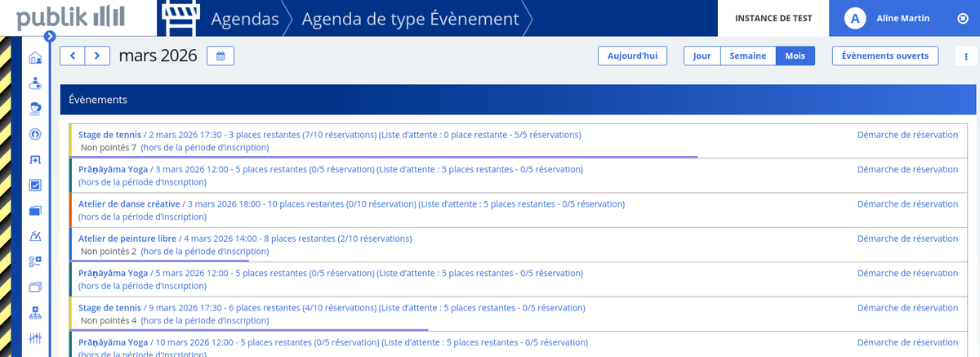Click the org-chart icon in the sidebar
The width and height of the screenshot is (980, 357).
click(x=35, y=313)
